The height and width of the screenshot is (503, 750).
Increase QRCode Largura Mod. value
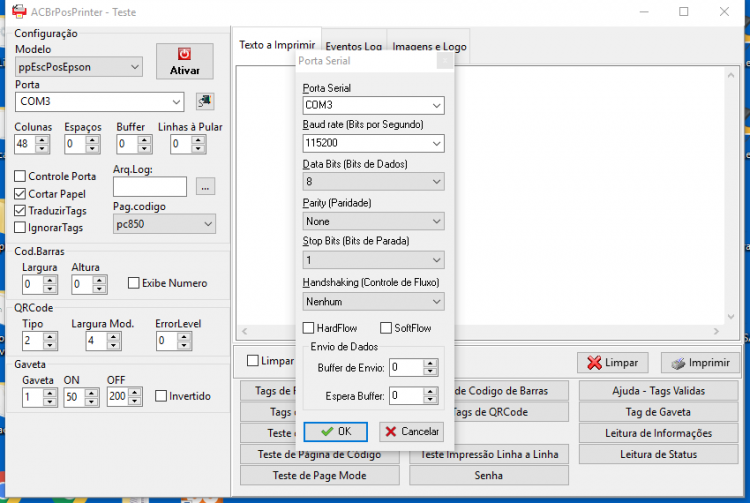pyautogui.click(x=113, y=337)
